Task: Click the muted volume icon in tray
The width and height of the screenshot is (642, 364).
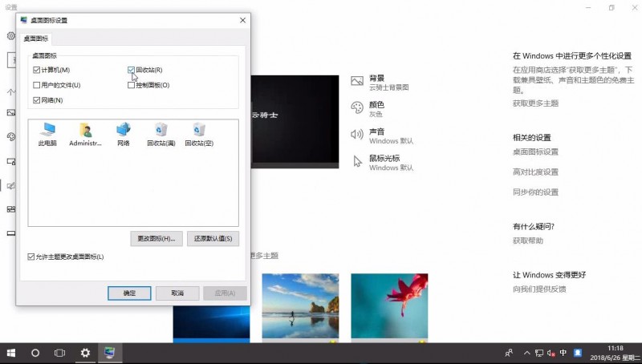Action: pyautogui.click(x=551, y=353)
